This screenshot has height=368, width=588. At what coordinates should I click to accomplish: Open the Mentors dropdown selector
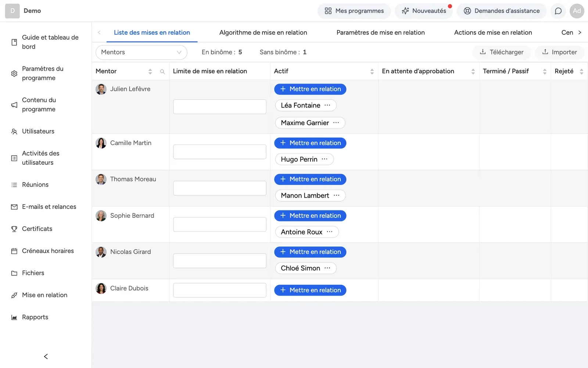pos(141,52)
